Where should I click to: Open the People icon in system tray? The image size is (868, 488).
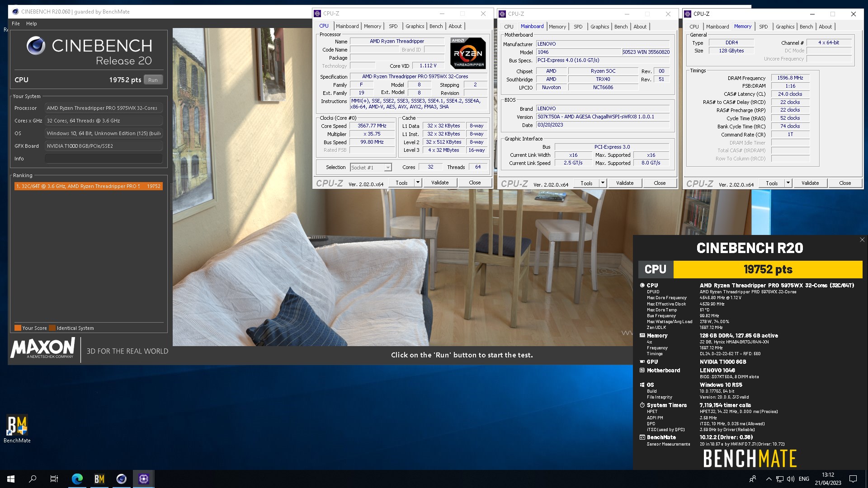[753, 479]
